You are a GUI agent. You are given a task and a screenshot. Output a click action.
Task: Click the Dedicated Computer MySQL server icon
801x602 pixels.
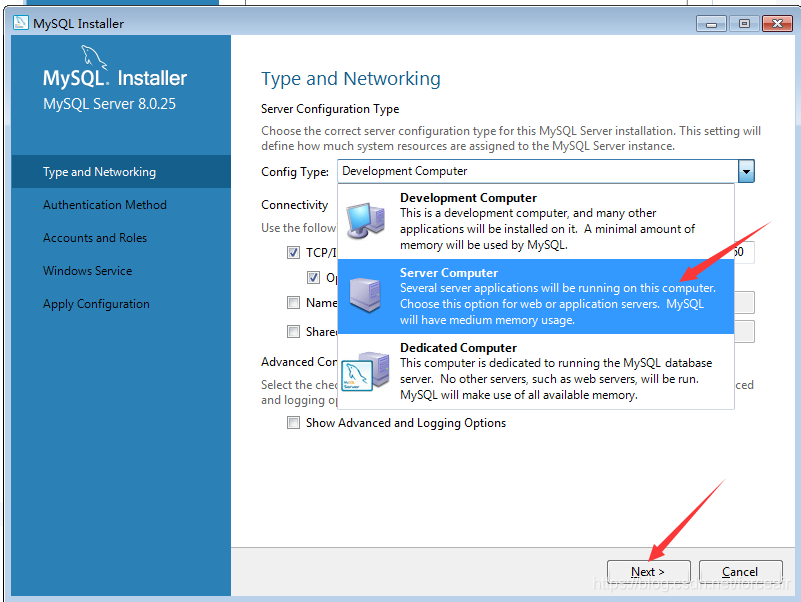coord(365,371)
